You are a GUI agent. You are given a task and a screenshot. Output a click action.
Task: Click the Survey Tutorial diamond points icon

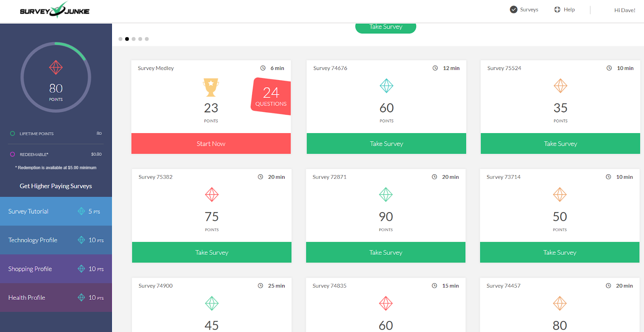[81, 211]
